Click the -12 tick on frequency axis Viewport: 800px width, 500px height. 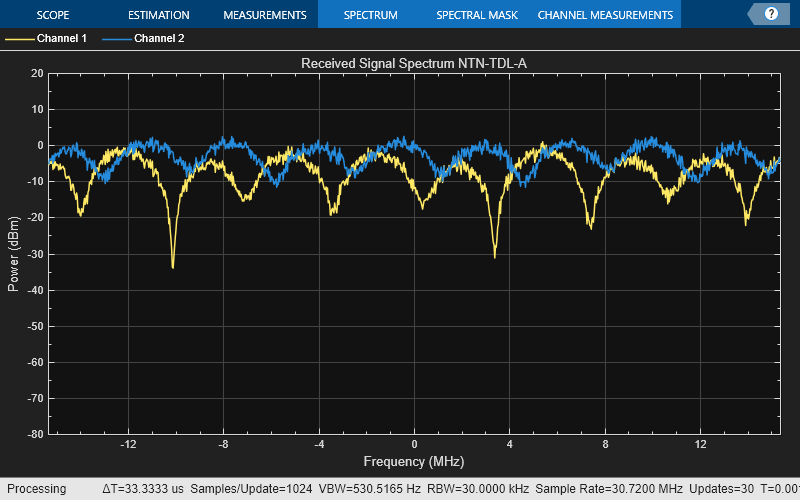(128, 444)
